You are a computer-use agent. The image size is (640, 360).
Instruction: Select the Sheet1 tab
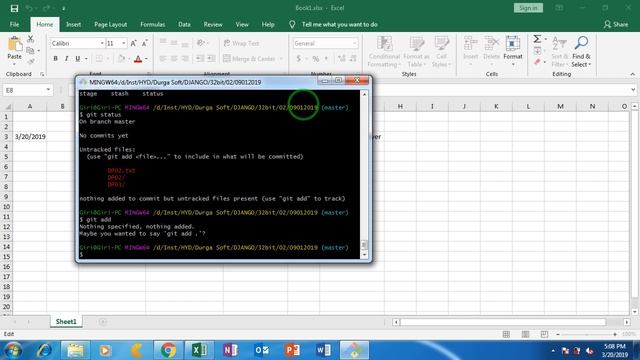pyautogui.click(x=66, y=322)
